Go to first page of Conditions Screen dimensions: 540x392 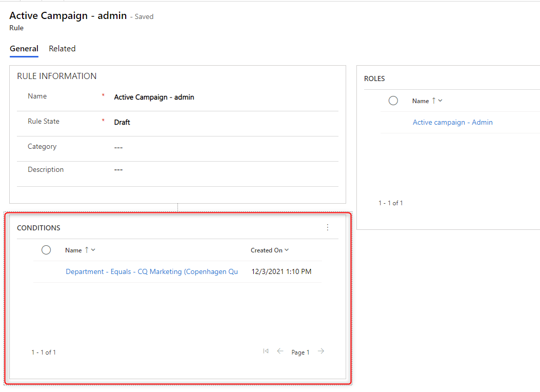(266, 351)
